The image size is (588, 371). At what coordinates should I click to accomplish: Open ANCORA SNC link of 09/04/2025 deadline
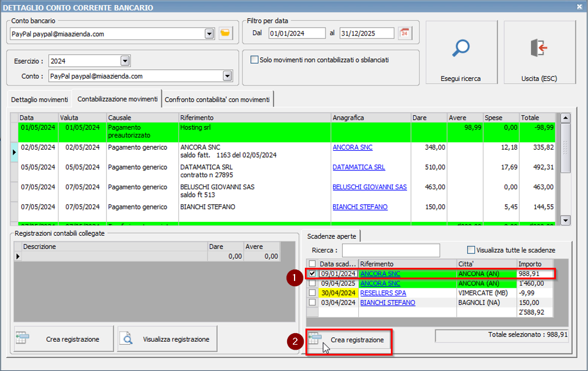[x=380, y=283]
